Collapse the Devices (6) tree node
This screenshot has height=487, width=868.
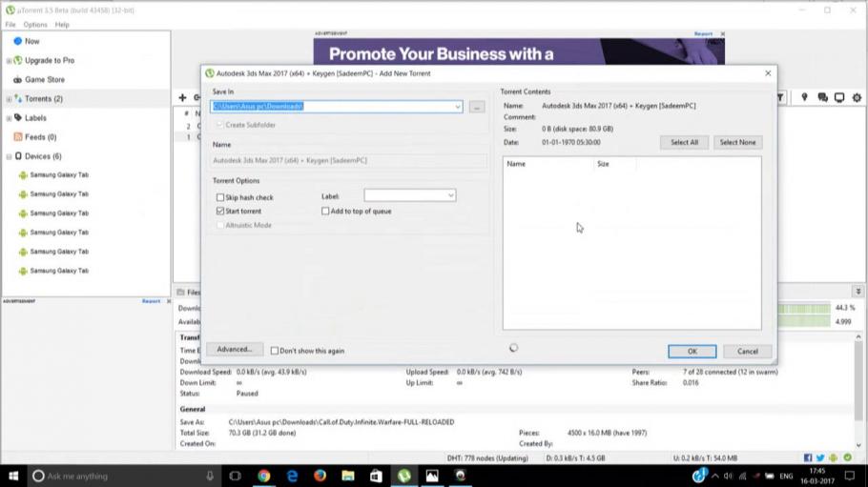click(x=9, y=156)
